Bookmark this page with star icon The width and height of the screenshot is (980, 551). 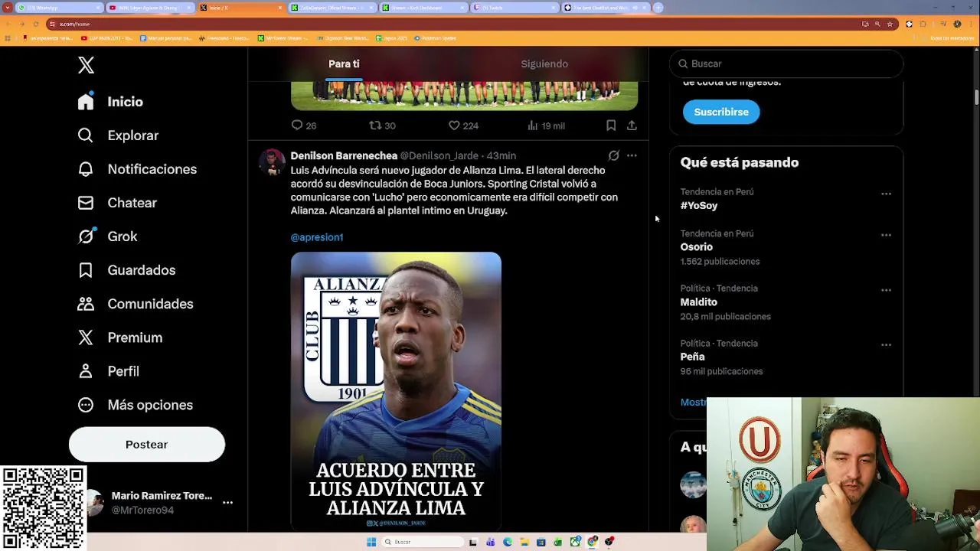click(x=890, y=24)
